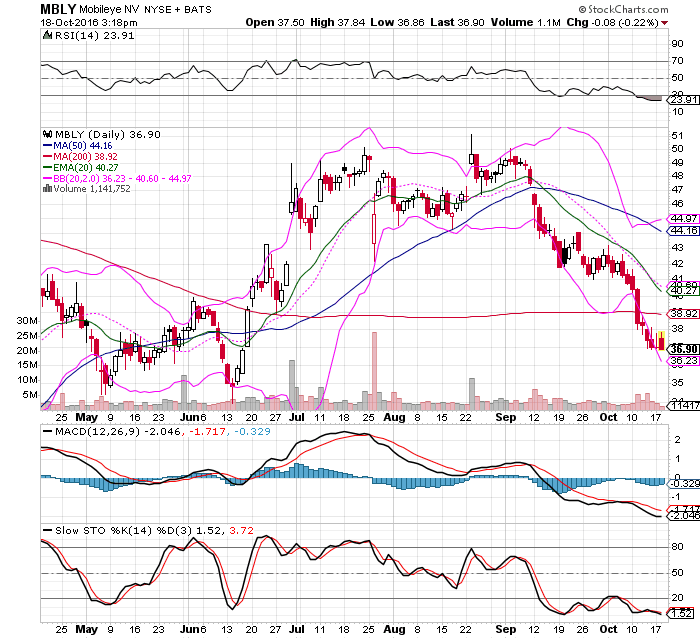Click the Oct label on bottom date axis

(608, 629)
